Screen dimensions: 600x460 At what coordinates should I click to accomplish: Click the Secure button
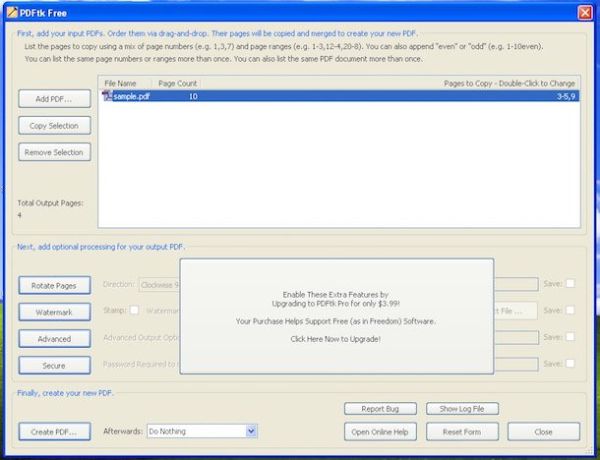pyautogui.click(x=54, y=365)
